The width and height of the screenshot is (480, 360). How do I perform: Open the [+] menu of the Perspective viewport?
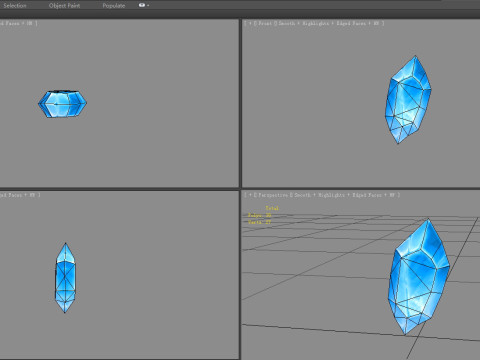coord(250,195)
